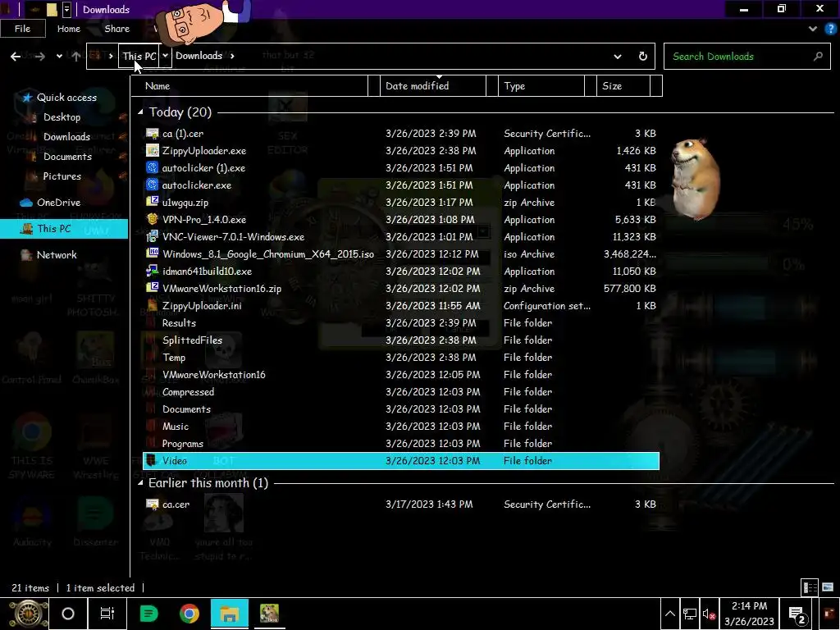The height and width of the screenshot is (630, 840).
Task: Open the File menu
Action: 22,29
